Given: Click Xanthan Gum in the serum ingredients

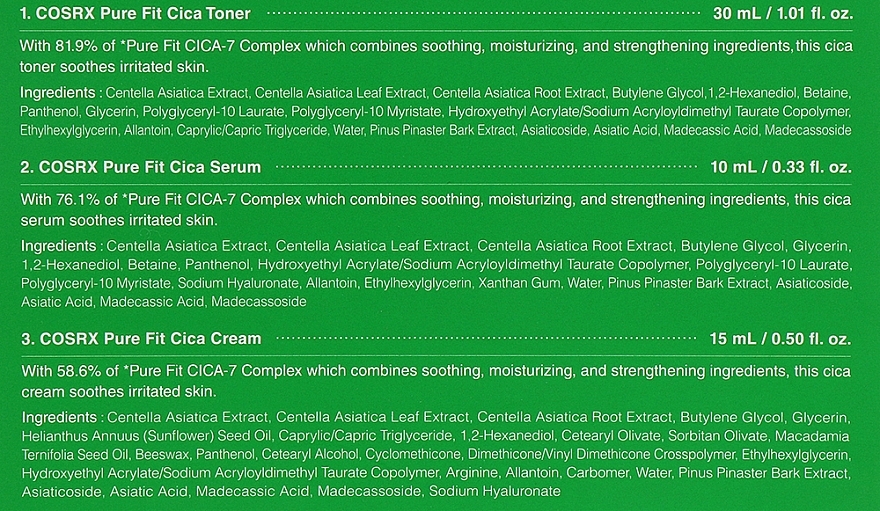Looking at the screenshot, I should click(519, 283).
